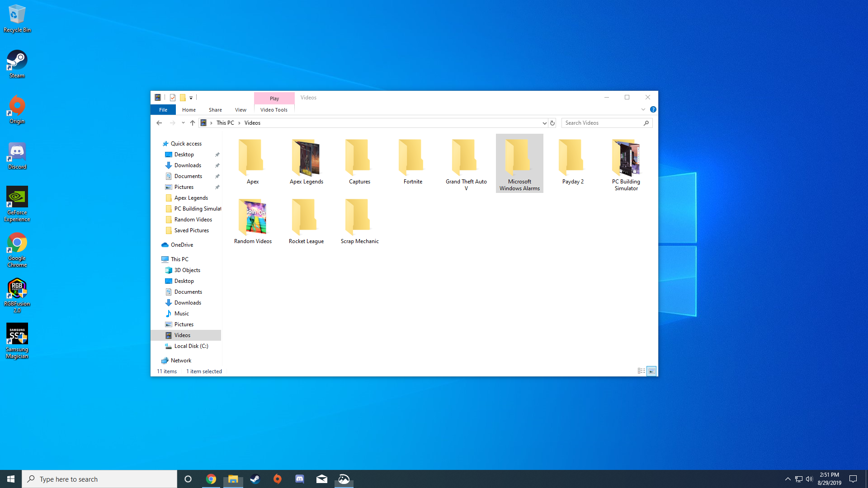
Task: Open Apex Legends in navigation pane
Action: pos(191,198)
